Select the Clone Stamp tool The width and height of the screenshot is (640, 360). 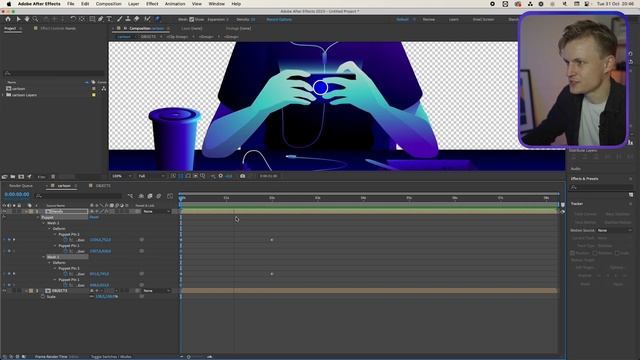pyautogui.click(x=128, y=19)
